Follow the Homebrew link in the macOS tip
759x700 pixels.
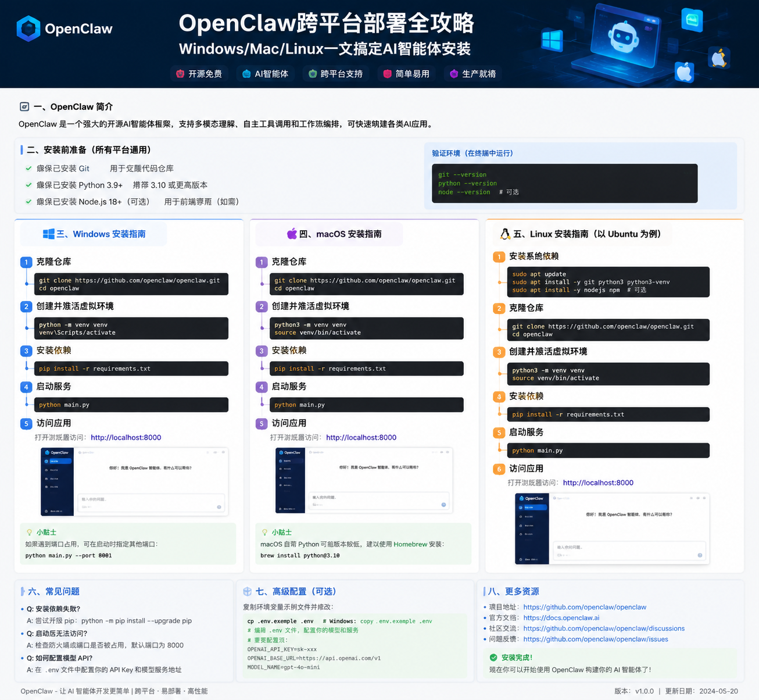(x=410, y=544)
